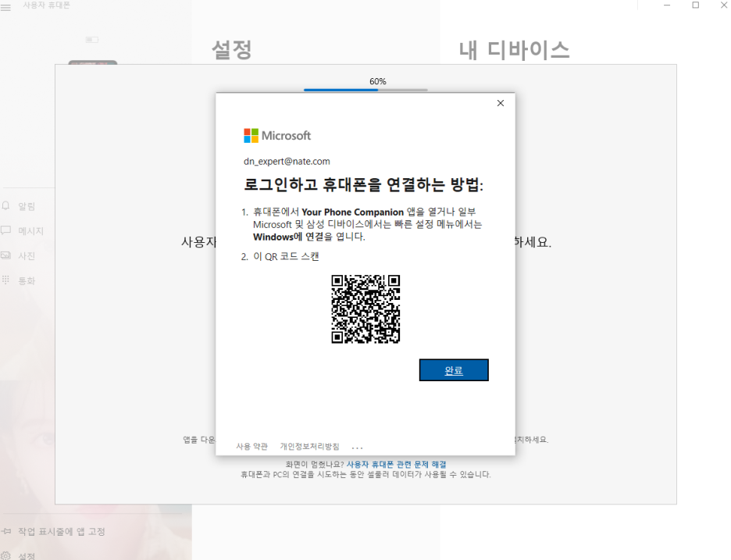
Task: Click the 내 디바이스 heading
Action: pyautogui.click(x=514, y=49)
